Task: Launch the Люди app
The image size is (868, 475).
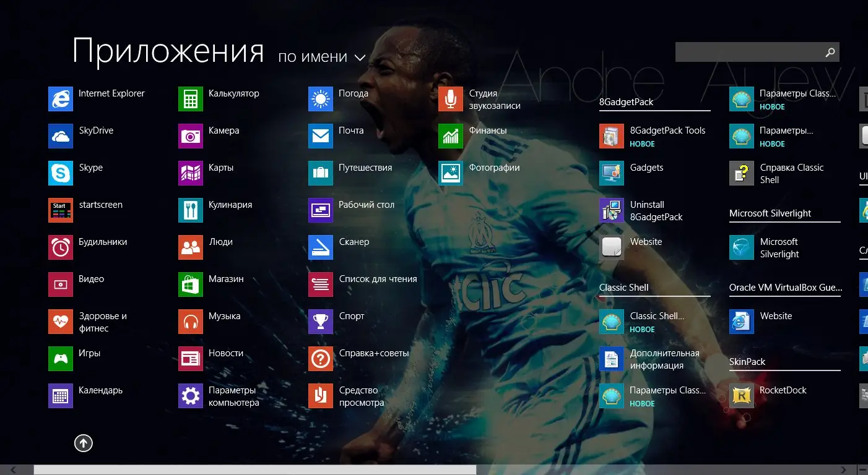Action: coord(206,247)
